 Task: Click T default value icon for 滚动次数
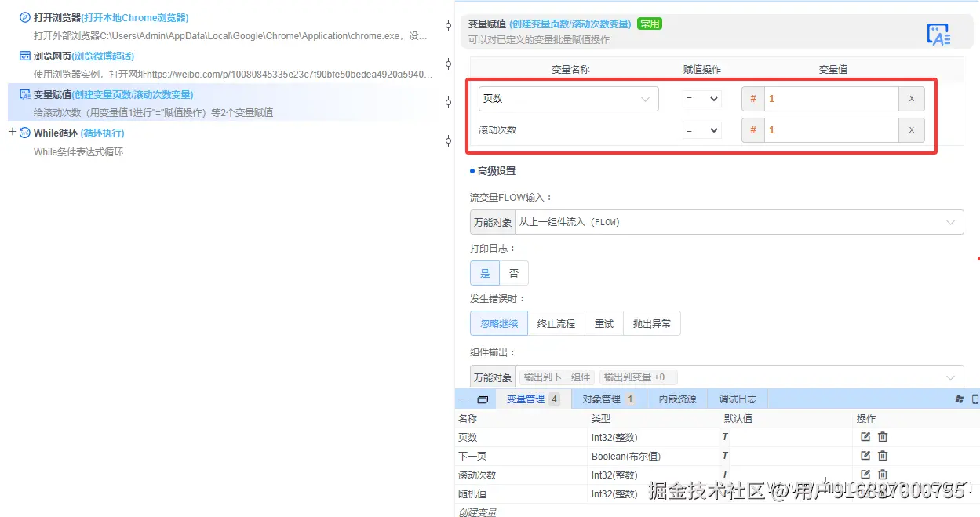[x=725, y=475]
